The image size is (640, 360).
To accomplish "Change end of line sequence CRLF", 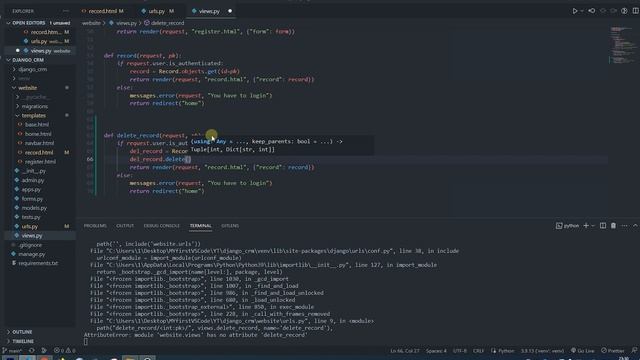I will 478,351.
